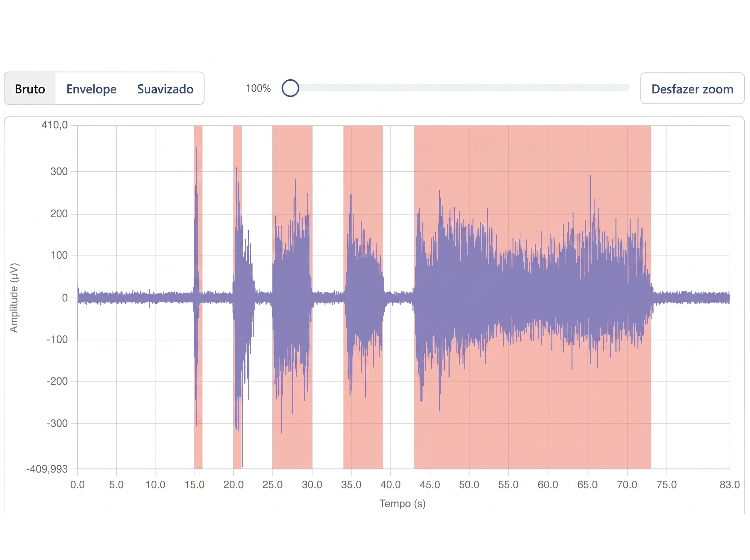
Task: Click the zoom slider circular handle
Action: click(290, 88)
